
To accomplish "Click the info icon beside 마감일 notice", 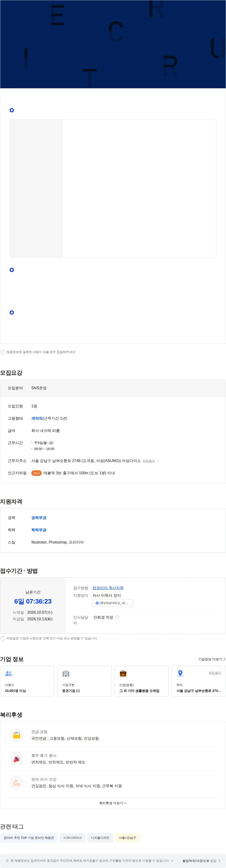I will pyautogui.click(x=3, y=638).
